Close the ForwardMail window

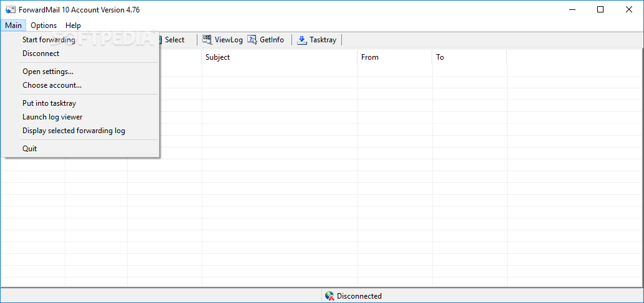tap(628, 10)
